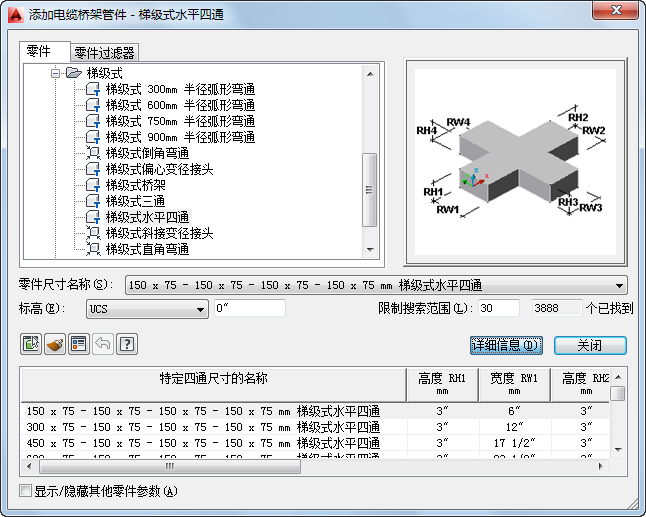Select 梯级式桥架 label in tree

pyautogui.click(x=136, y=185)
